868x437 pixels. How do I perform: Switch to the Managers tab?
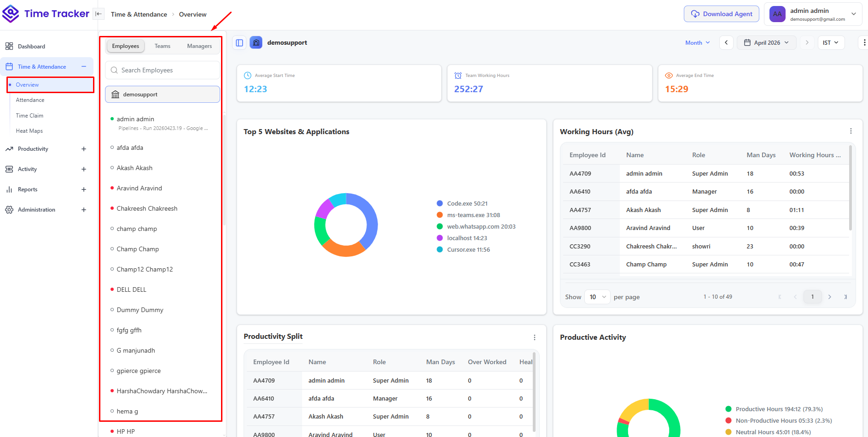199,46
